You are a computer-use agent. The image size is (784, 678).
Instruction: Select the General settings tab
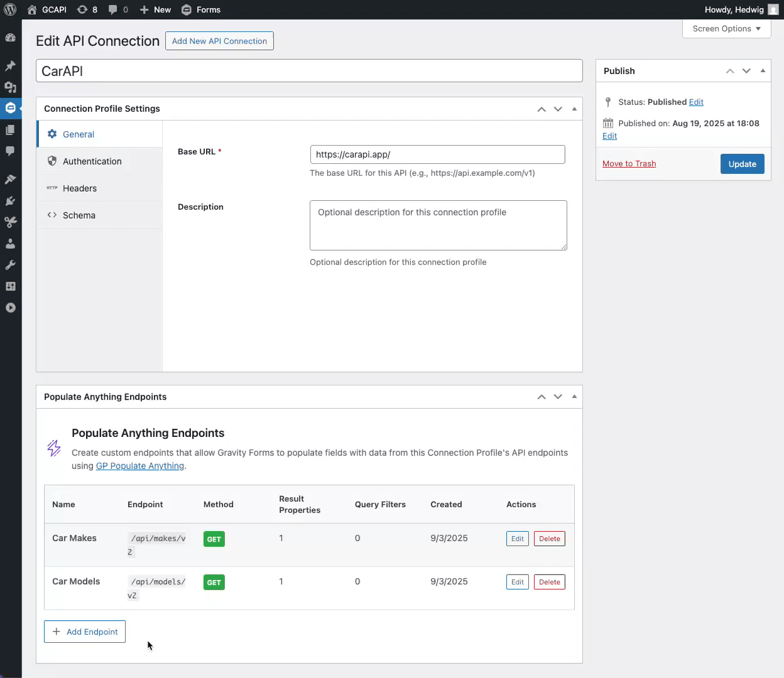[x=100, y=134]
